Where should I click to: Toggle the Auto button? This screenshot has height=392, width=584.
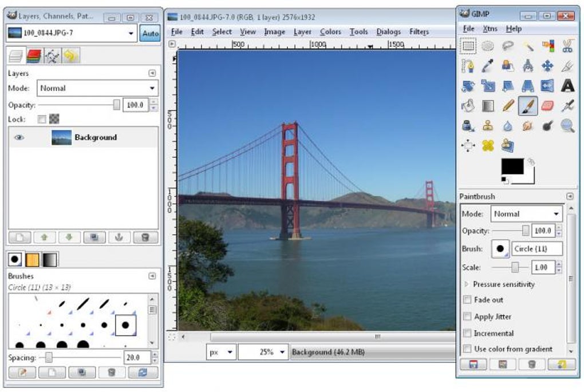[151, 33]
